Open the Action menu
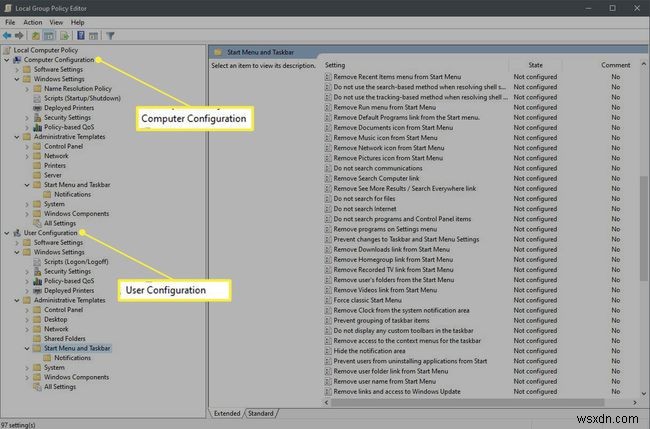This screenshot has height=429, width=650. 33,22
